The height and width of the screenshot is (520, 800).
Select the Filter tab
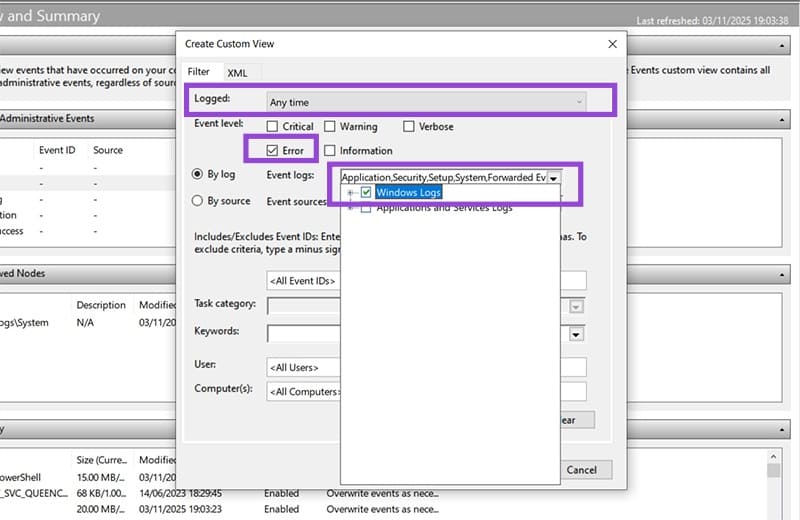(x=199, y=72)
